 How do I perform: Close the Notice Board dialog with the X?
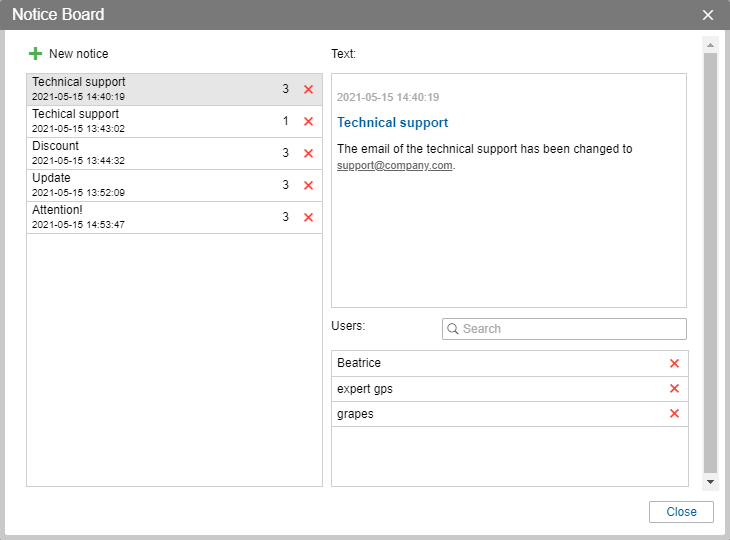[x=708, y=15]
